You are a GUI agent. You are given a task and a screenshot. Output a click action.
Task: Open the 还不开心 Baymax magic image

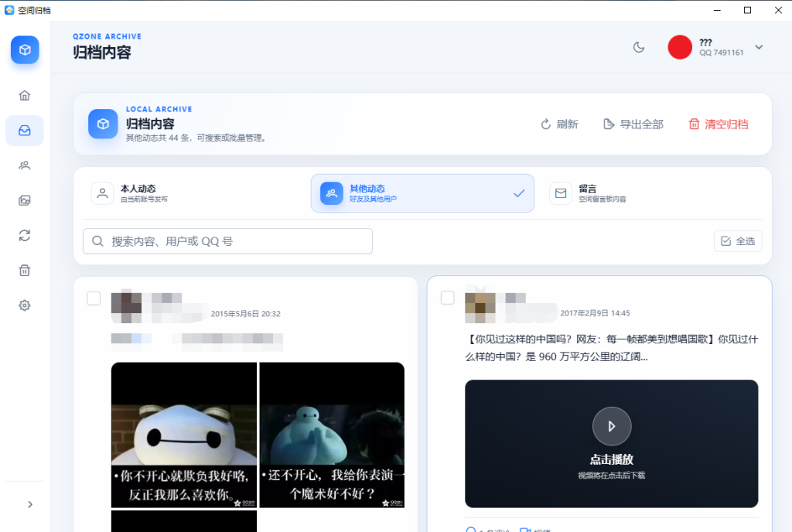pyautogui.click(x=332, y=435)
